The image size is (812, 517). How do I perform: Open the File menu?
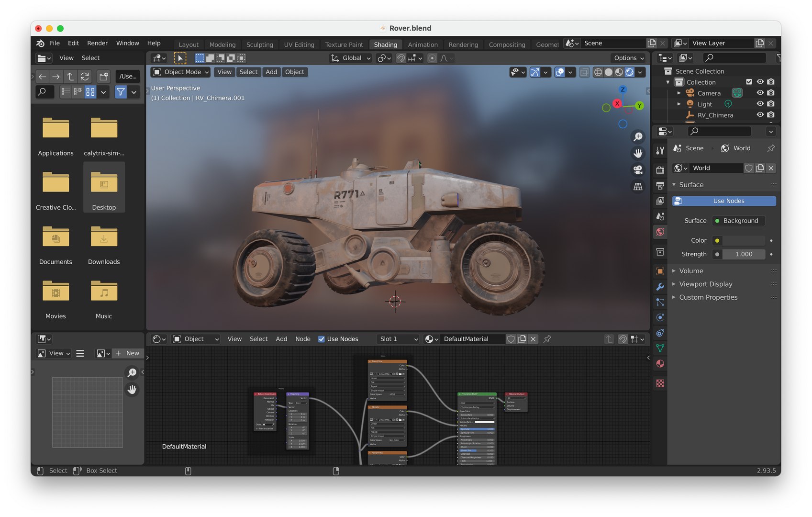pyautogui.click(x=55, y=43)
